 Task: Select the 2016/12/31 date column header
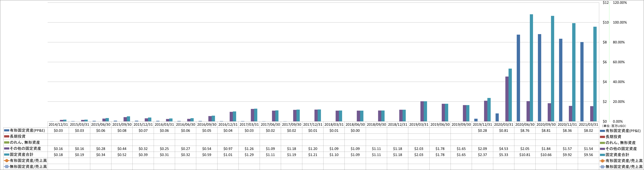tap(228, 124)
